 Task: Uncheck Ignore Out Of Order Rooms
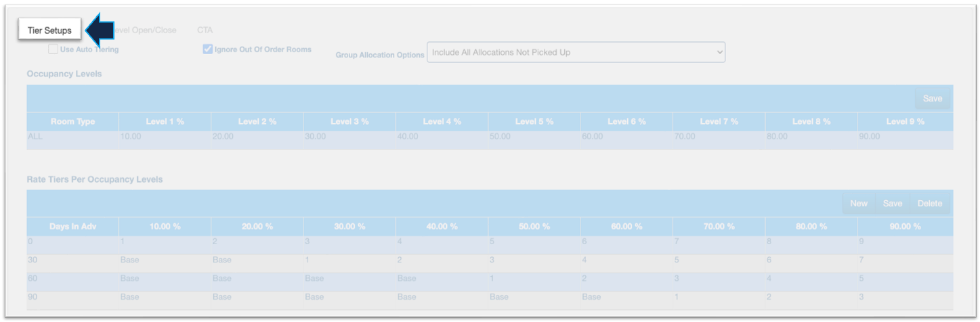click(208, 49)
